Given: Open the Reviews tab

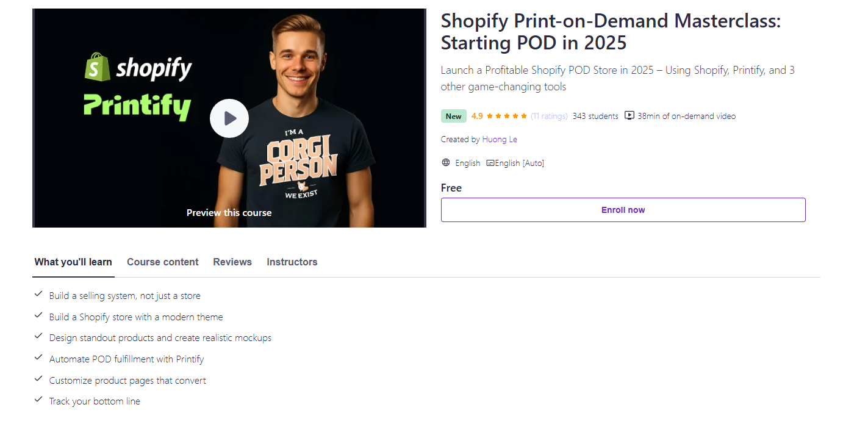Looking at the screenshot, I should point(232,262).
